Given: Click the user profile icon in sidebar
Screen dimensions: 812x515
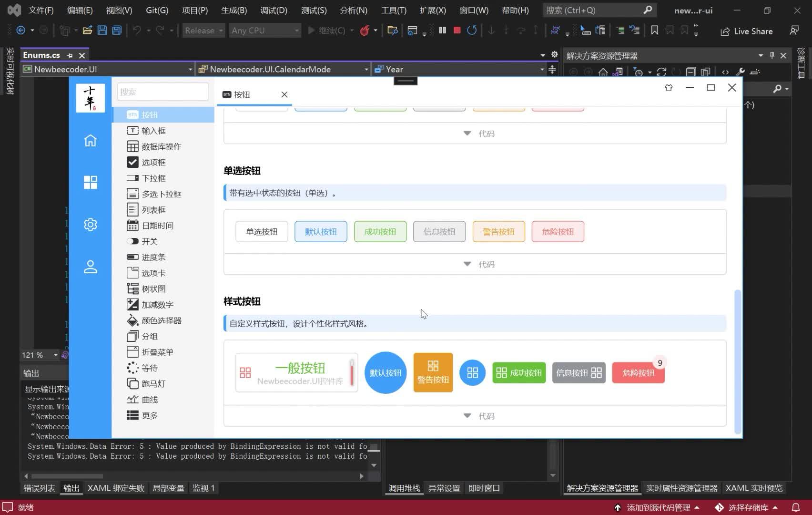Looking at the screenshot, I should pyautogui.click(x=90, y=267).
